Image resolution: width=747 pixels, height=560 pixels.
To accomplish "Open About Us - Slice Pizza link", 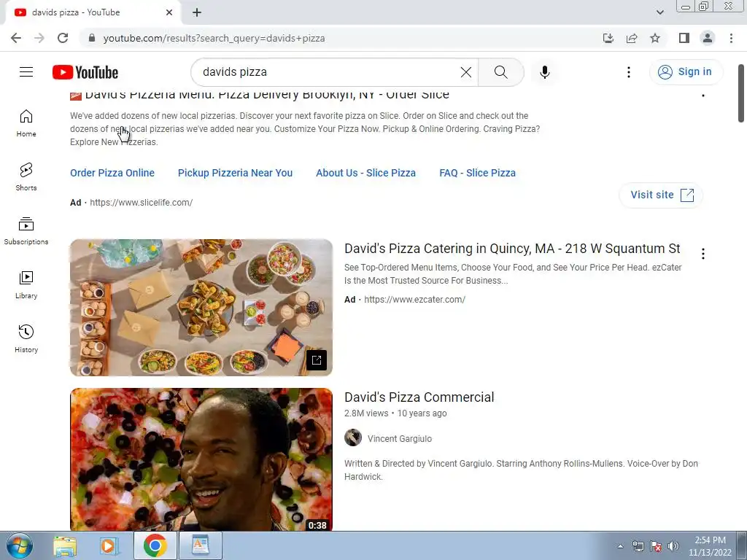I will point(366,173).
